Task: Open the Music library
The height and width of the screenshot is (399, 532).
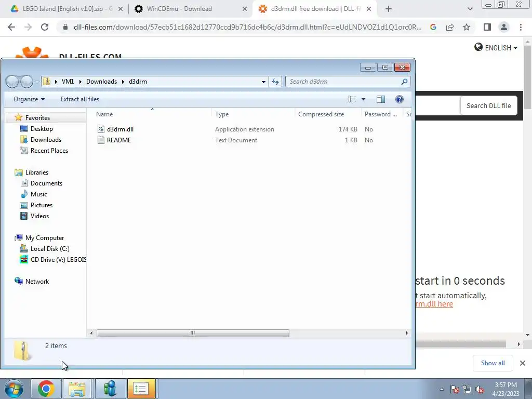Action: (x=38, y=194)
